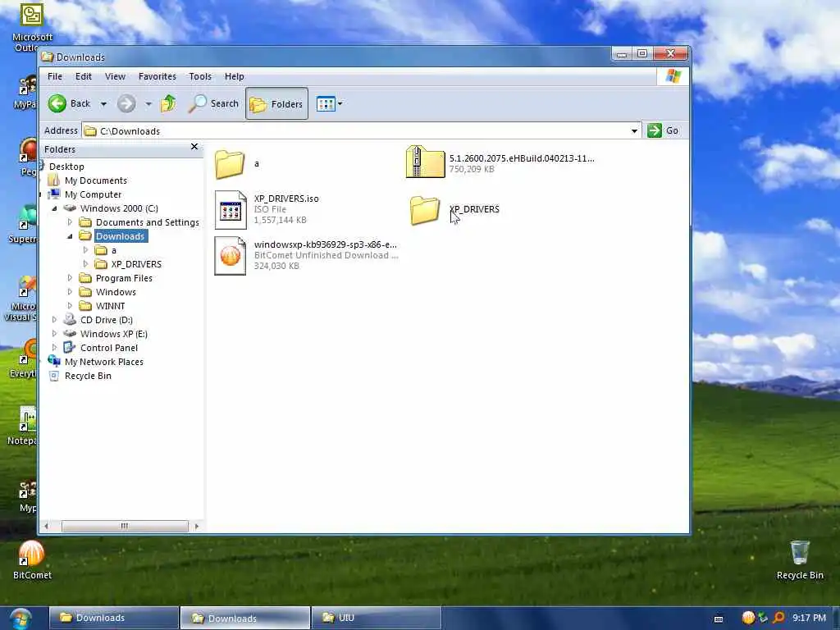Select Program Files folder in tree

point(124,278)
